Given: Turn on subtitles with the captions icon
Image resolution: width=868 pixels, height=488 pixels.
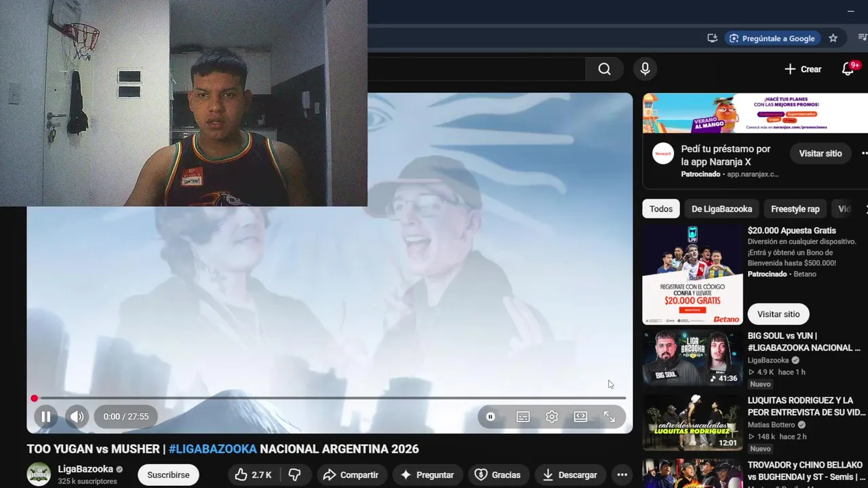Looking at the screenshot, I should tap(523, 417).
